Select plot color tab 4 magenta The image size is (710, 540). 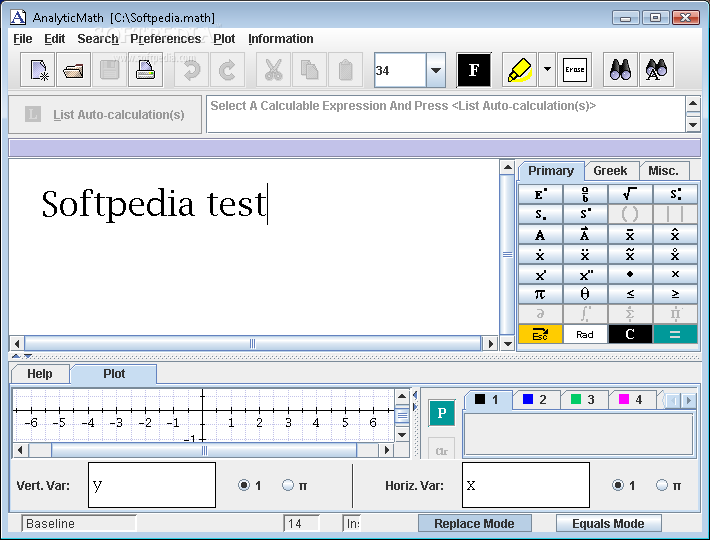tap(631, 400)
